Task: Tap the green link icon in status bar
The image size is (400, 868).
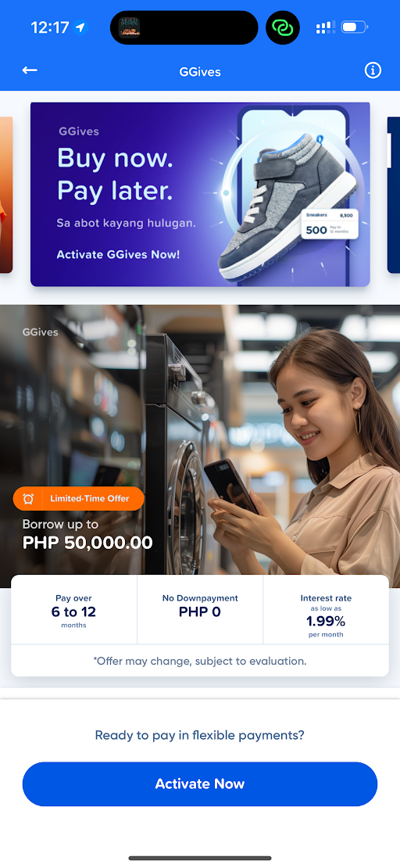Action: [283, 27]
